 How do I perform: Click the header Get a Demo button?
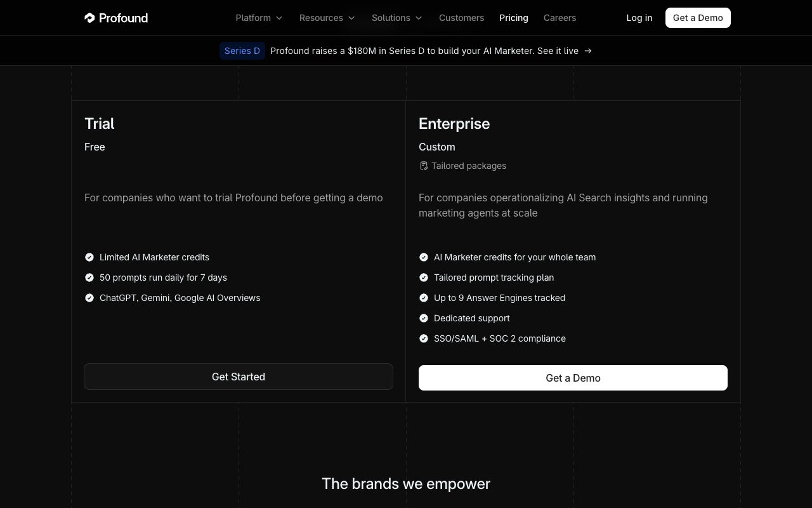tap(698, 18)
